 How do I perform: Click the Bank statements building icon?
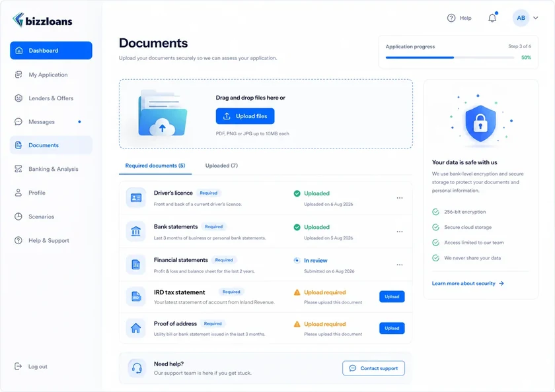(x=136, y=232)
